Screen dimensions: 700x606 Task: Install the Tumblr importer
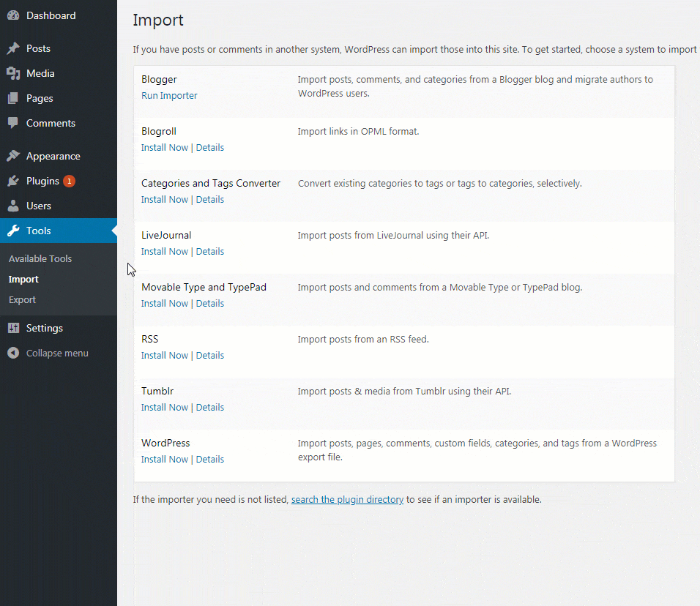165,407
